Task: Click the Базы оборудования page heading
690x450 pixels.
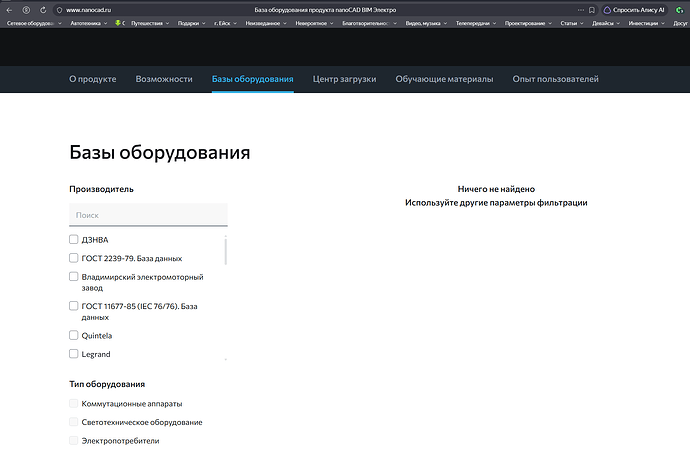Action: pos(160,153)
